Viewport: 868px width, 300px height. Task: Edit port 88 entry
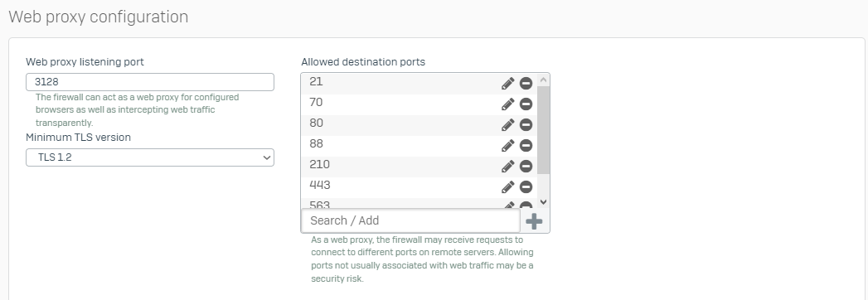point(507,146)
